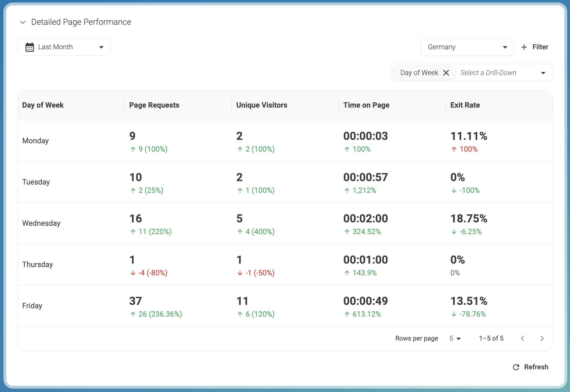This screenshot has height=392, width=570.
Task: Click the Filter button label
Action: [540, 47]
